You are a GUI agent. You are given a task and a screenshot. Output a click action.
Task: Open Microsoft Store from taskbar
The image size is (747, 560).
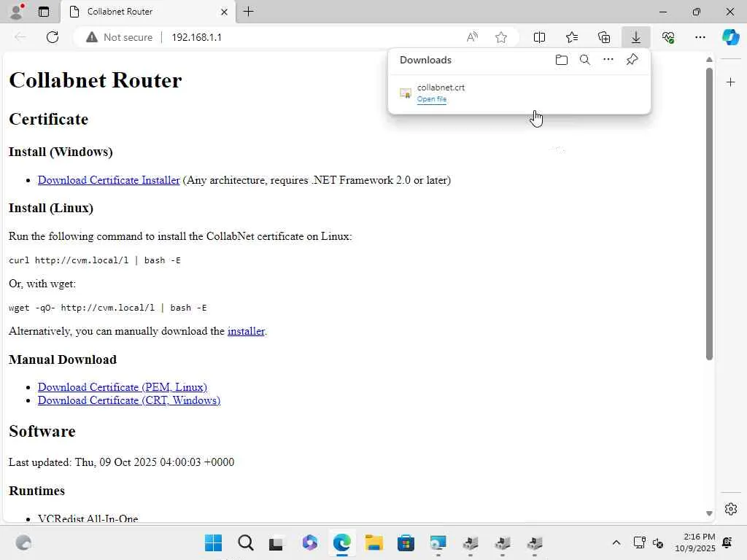(x=406, y=542)
